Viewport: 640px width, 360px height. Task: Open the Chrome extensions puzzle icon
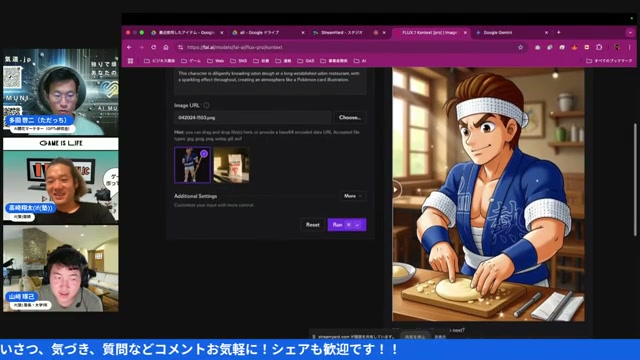point(599,47)
